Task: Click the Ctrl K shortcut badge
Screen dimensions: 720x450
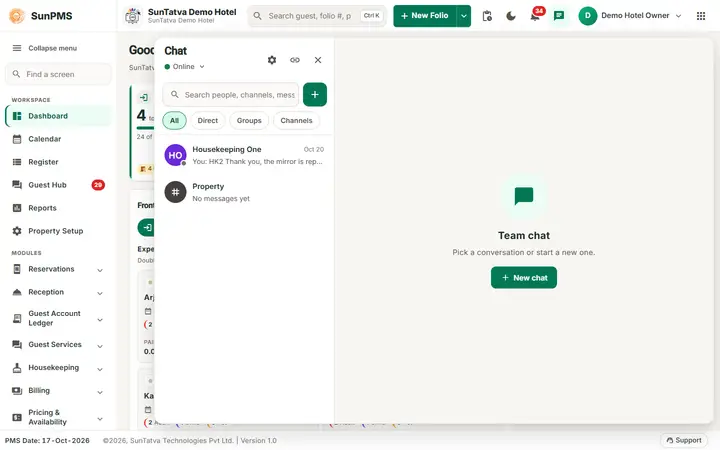Action: point(371,16)
